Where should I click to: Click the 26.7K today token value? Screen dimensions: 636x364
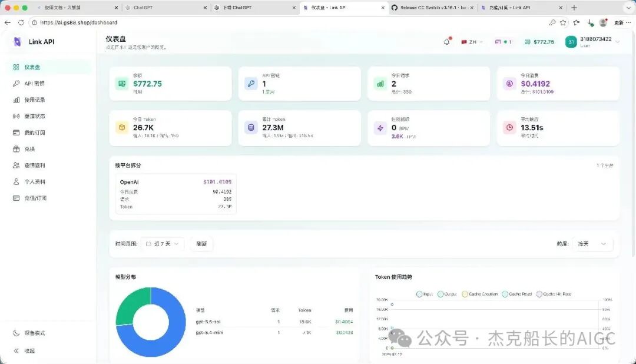point(143,127)
